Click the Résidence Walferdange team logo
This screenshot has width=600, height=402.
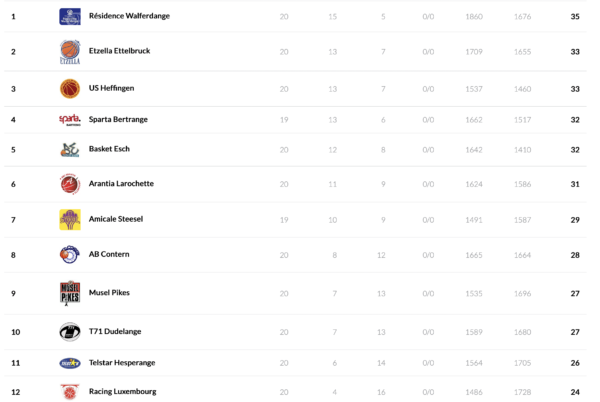pyautogui.click(x=70, y=17)
